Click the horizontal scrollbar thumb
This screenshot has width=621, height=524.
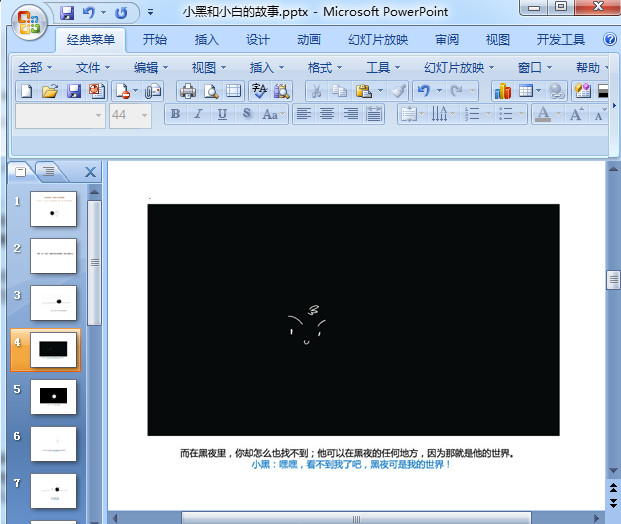click(x=356, y=518)
